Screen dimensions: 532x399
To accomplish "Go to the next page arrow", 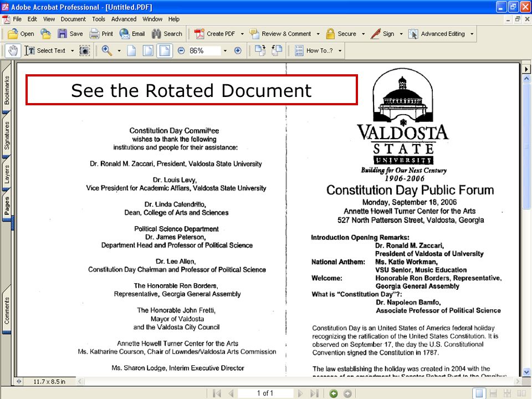I will [x=300, y=393].
